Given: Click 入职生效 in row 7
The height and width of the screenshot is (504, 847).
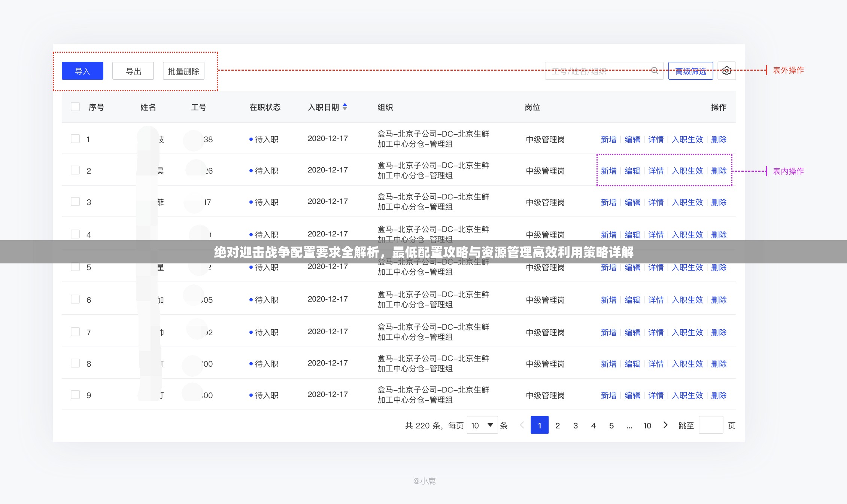Looking at the screenshot, I should point(687,332).
